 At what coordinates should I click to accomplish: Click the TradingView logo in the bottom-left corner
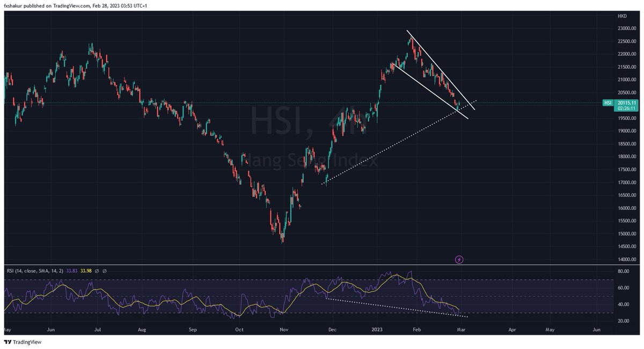tap(24, 341)
